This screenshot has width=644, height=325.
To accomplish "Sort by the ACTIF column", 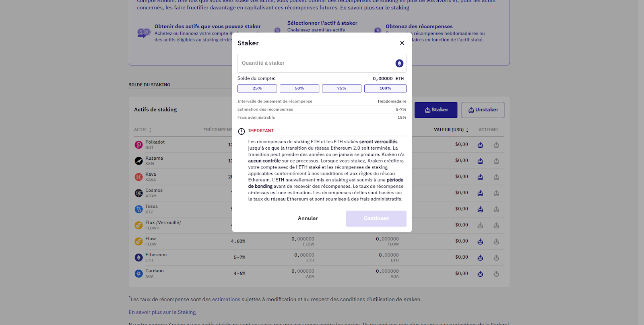I will click(x=143, y=130).
